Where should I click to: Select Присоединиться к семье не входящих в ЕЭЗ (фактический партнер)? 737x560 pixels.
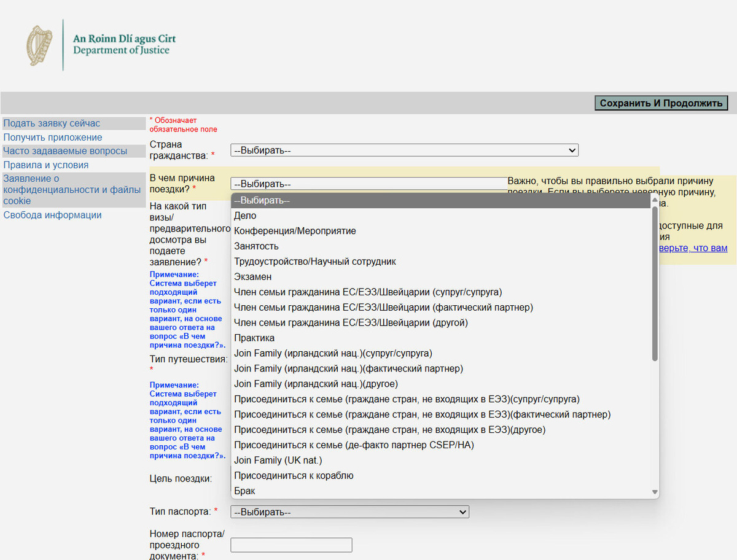point(441,414)
